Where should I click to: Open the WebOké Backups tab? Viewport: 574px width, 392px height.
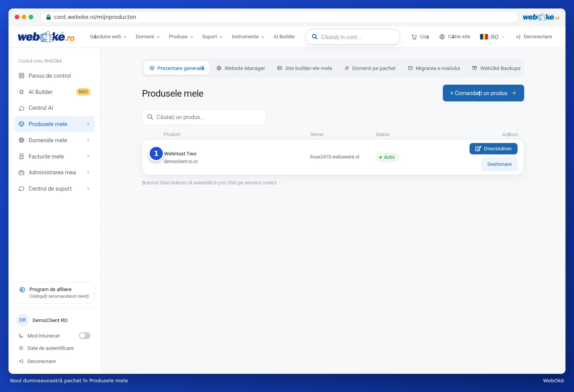496,68
